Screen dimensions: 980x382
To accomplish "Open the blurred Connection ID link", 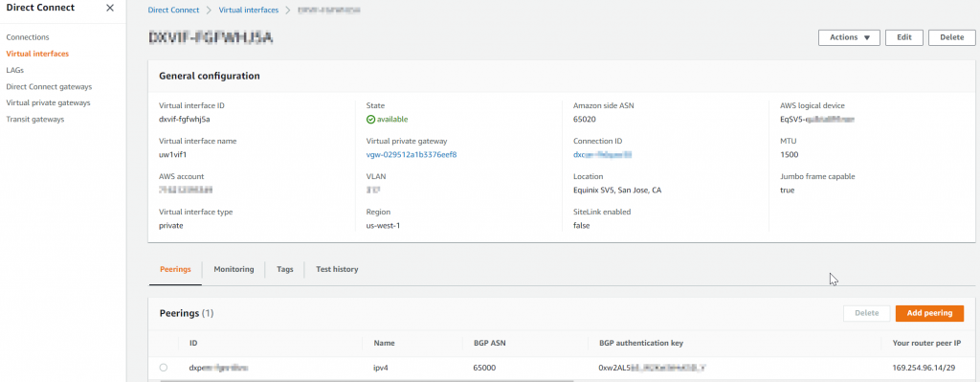I will coord(603,154).
